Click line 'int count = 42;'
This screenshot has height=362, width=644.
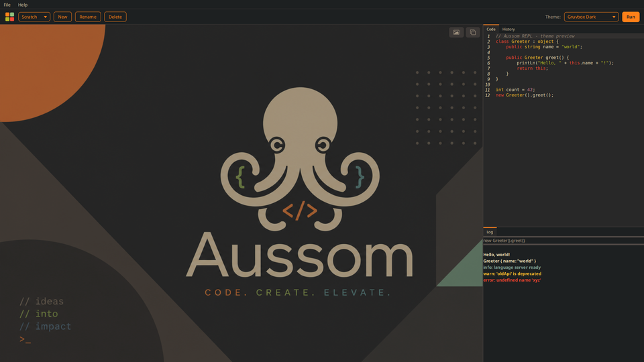[515, 89]
